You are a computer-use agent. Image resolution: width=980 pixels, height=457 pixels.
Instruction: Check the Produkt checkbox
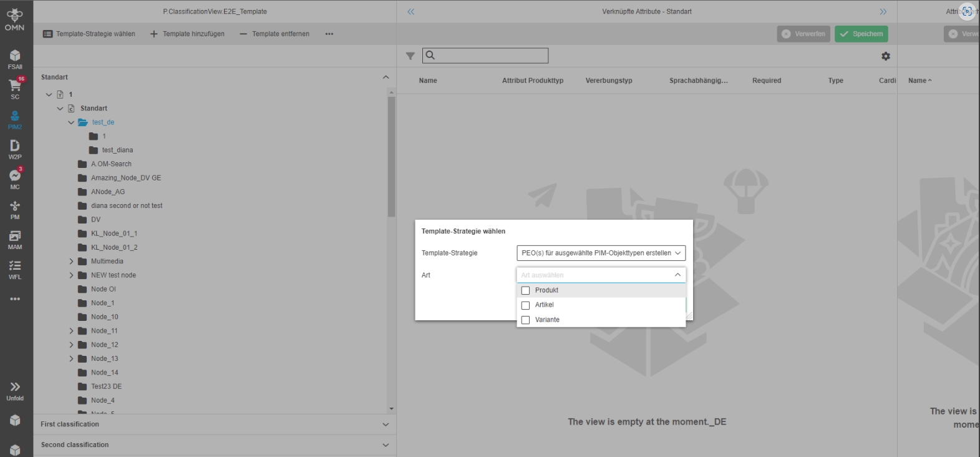tap(525, 290)
